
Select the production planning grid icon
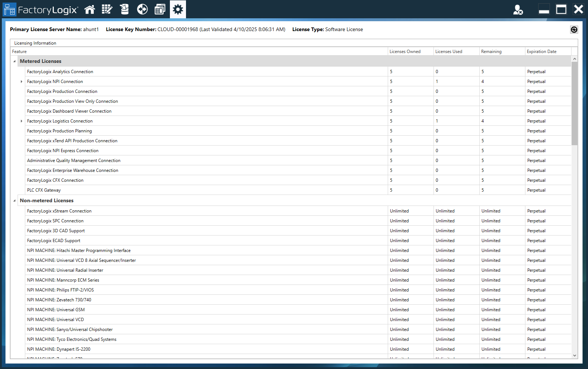click(107, 9)
